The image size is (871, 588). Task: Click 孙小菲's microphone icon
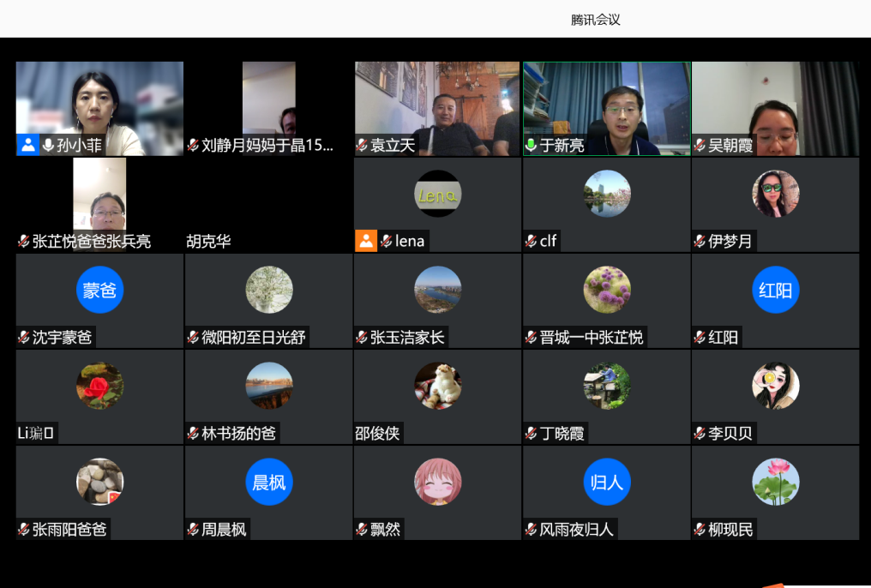[48, 146]
